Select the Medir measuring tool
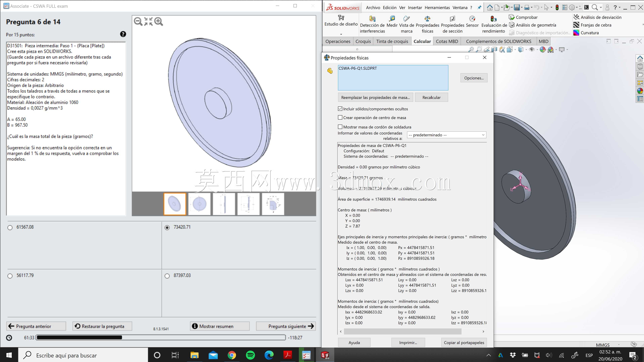 point(392,21)
